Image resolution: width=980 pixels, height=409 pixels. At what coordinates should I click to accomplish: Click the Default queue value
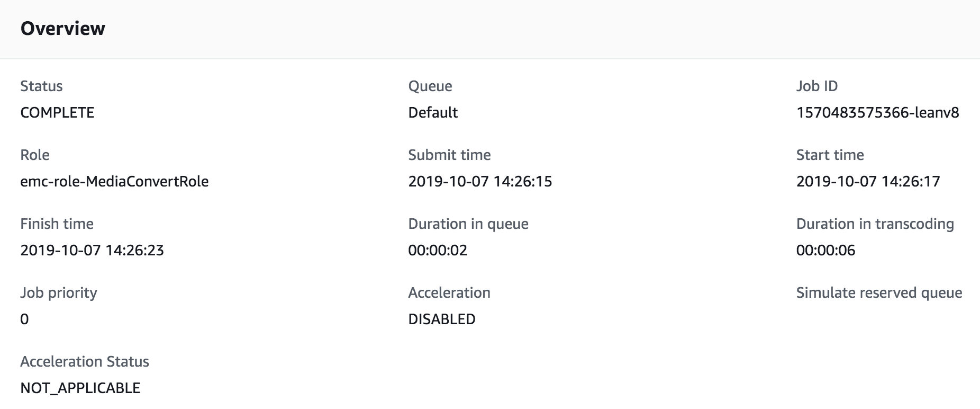click(433, 112)
